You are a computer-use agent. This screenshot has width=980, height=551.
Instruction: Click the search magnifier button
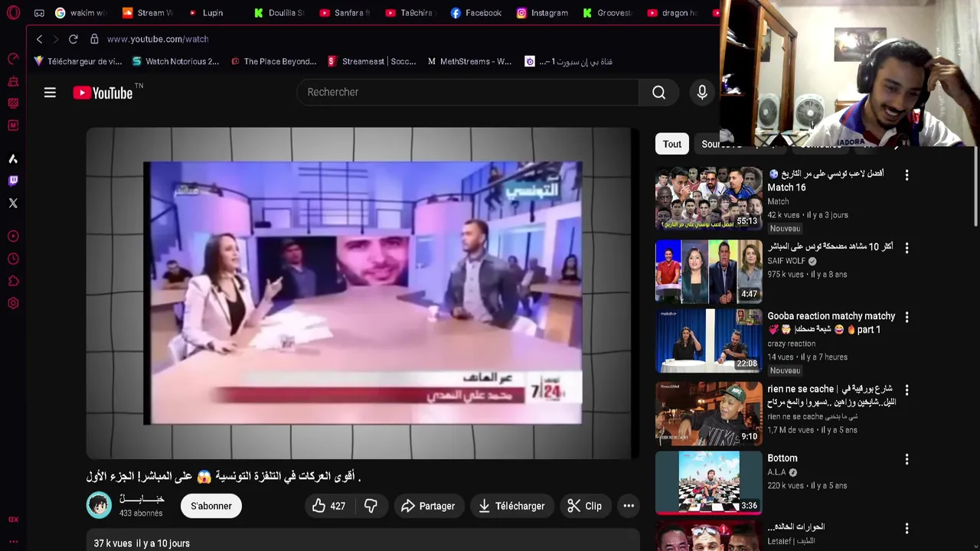click(x=658, y=92)
